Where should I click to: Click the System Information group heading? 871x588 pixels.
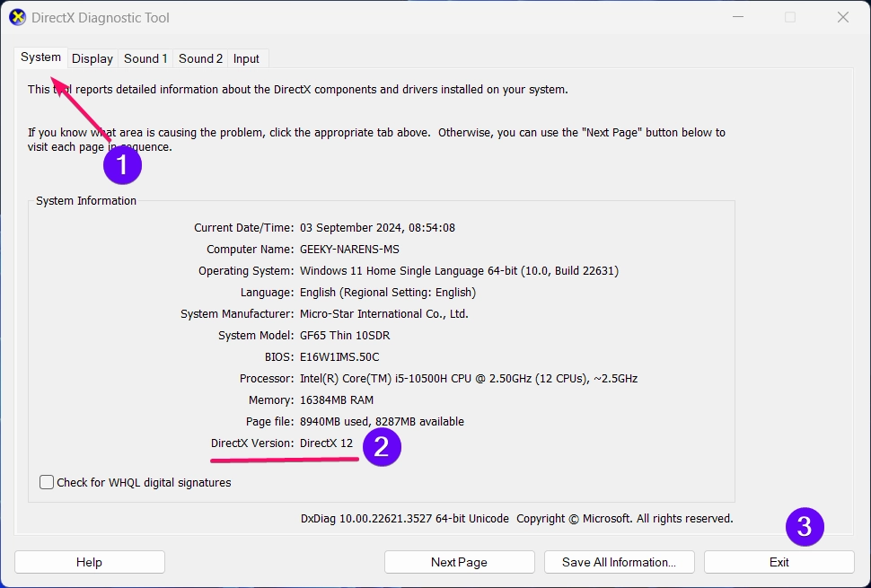[x=86, y=200]
